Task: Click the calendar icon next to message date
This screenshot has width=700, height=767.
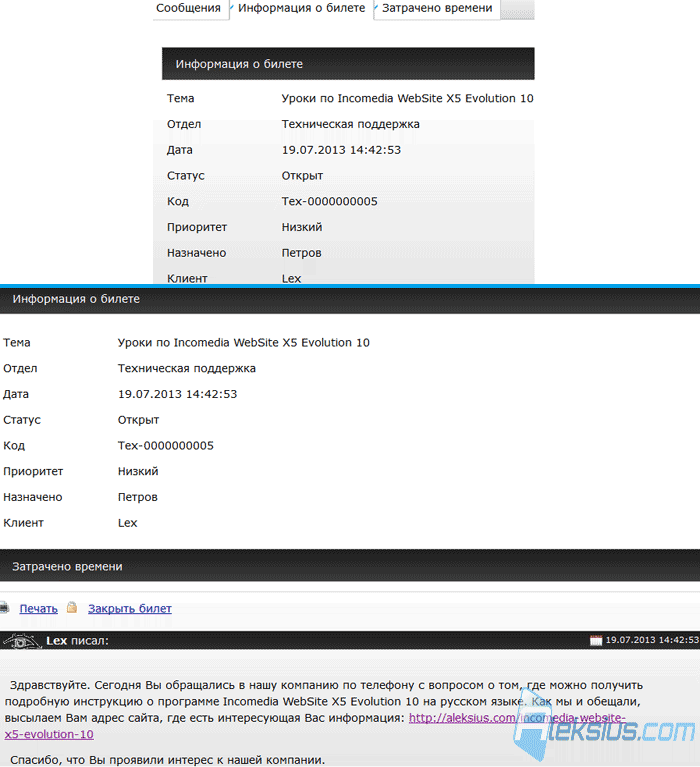Action: coord(596,640)
